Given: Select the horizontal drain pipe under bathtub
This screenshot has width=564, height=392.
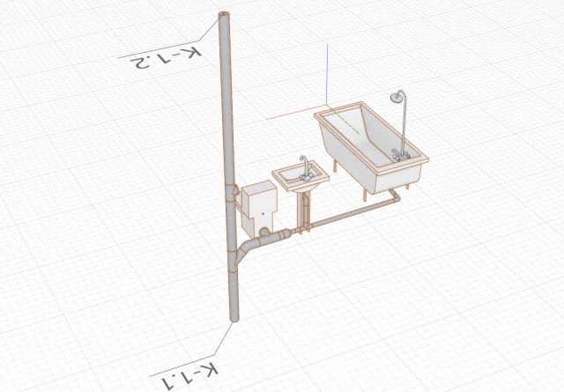Looking at the screenshot, I should [x=351, y=214].
